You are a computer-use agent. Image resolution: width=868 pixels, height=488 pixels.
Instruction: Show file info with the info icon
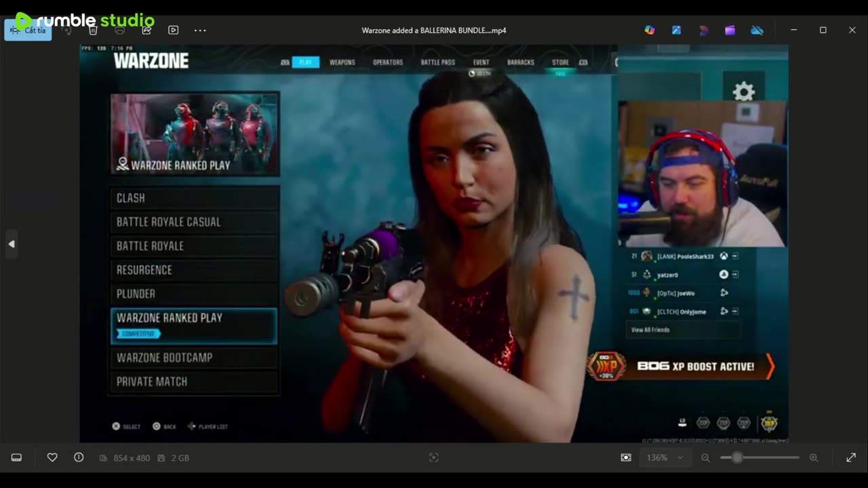pos(79,458)
